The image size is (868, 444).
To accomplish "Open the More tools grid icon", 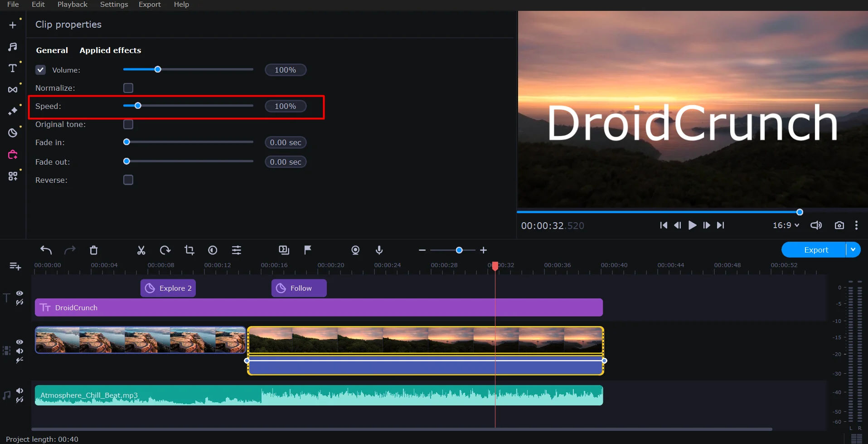I will [13, 176].
